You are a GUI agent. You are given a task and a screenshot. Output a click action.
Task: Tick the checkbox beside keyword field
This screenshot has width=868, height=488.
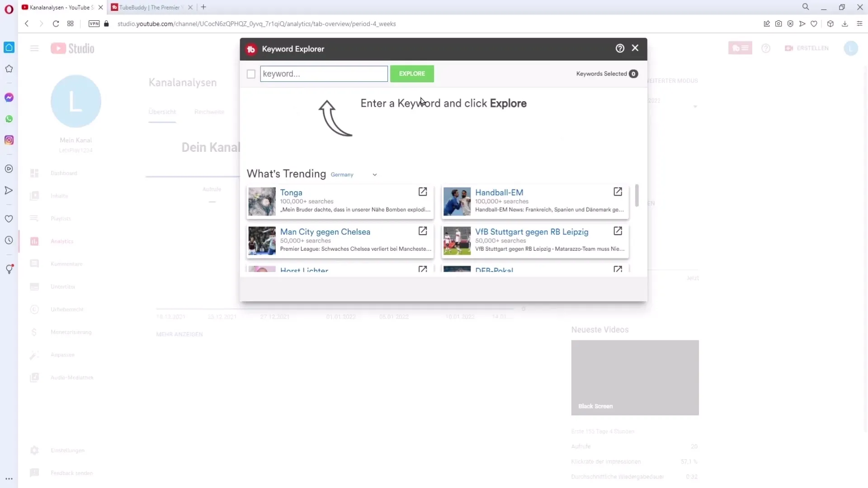pyautogui.click(x=251, y=74)
